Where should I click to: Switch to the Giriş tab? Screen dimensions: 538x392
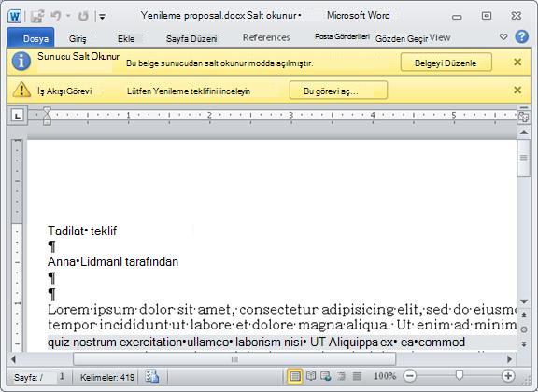(78, 38)
